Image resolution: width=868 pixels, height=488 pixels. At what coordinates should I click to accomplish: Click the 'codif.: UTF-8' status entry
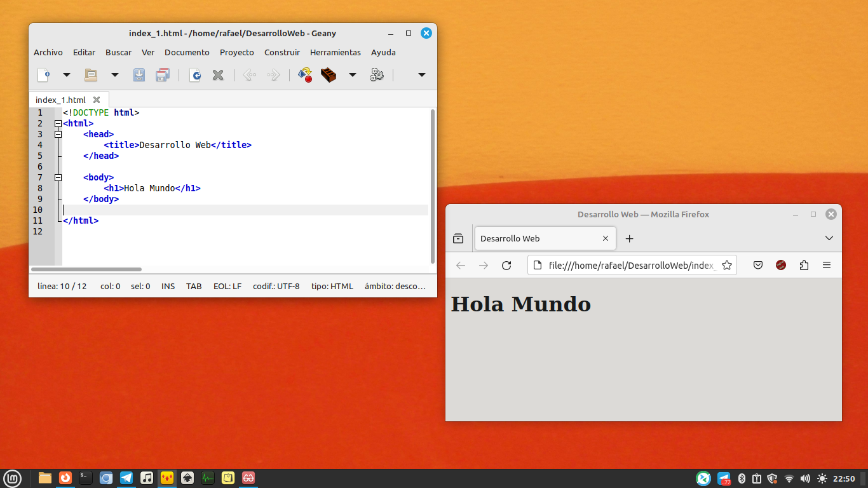click(x=276, y=287)
